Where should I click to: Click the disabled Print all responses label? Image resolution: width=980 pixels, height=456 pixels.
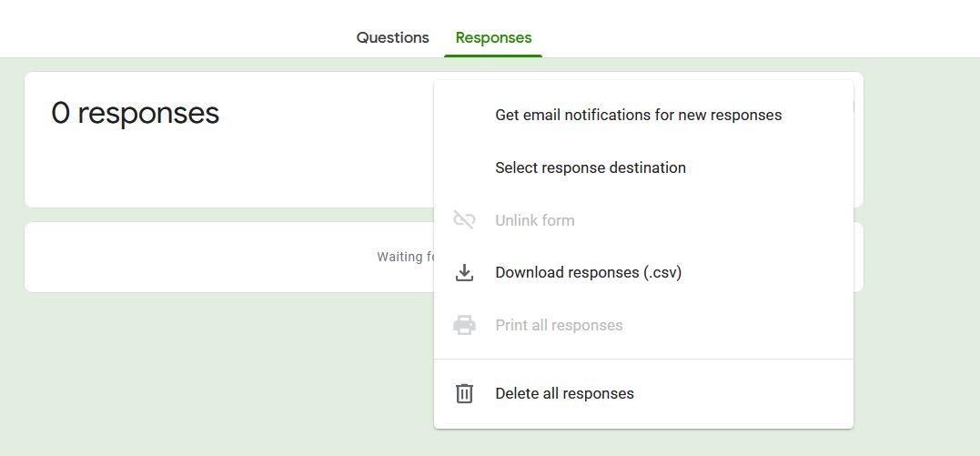[559, 325]
